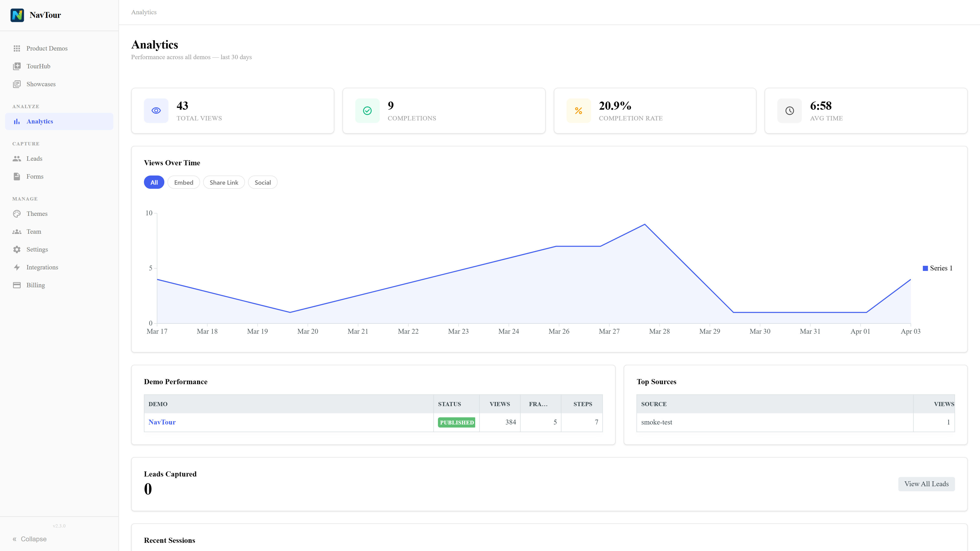Click the NavTour logo icon
The height and width of the screenshot is (551, 980).
[17, 15]
